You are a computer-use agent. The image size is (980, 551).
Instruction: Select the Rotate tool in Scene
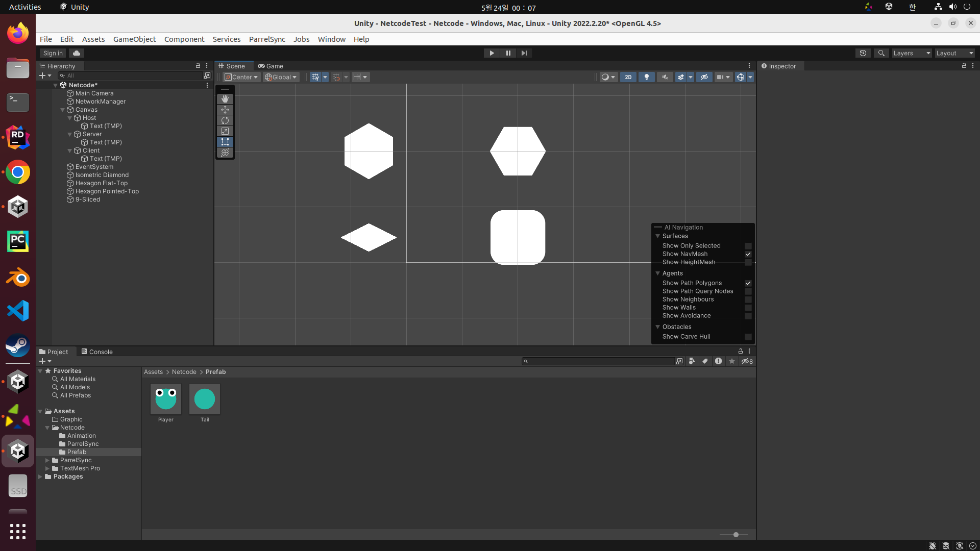(x=225, y=120)
